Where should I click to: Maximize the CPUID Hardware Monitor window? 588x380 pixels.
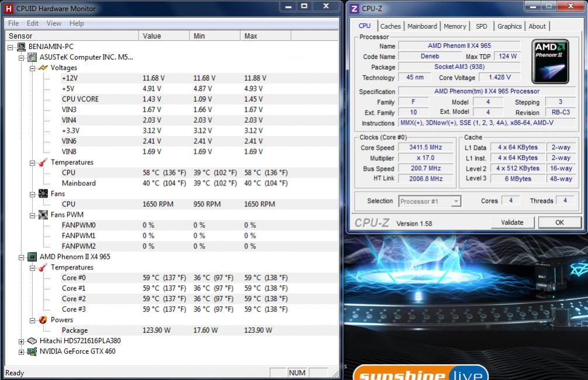(x=305, y=7)
